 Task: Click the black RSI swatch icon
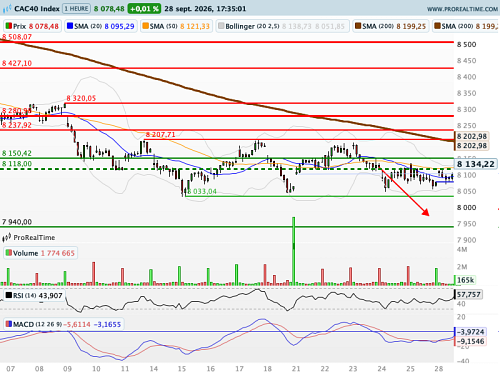click(9, 295)
